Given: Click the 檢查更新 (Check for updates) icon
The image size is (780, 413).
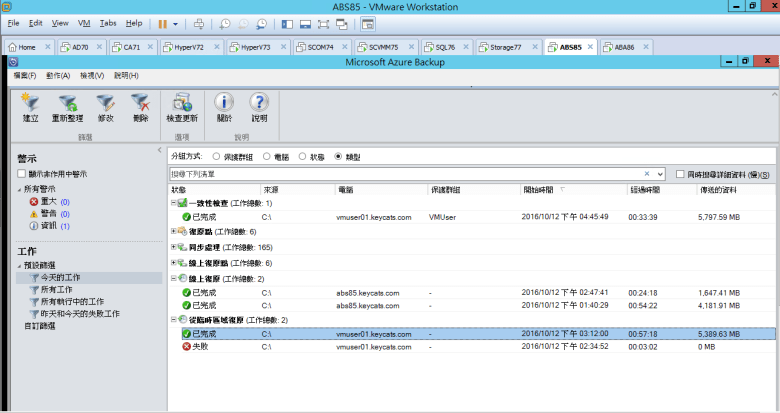Looking at the screenshot, I should point(182,107).
